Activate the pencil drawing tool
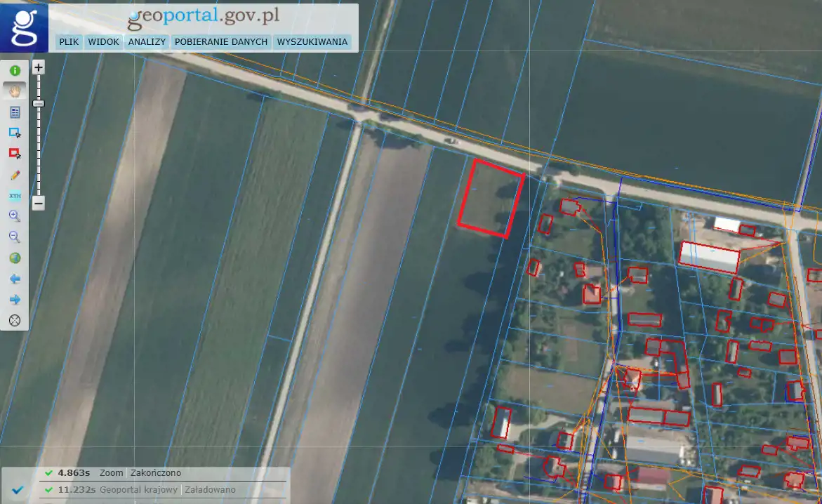 pos(15,175)
